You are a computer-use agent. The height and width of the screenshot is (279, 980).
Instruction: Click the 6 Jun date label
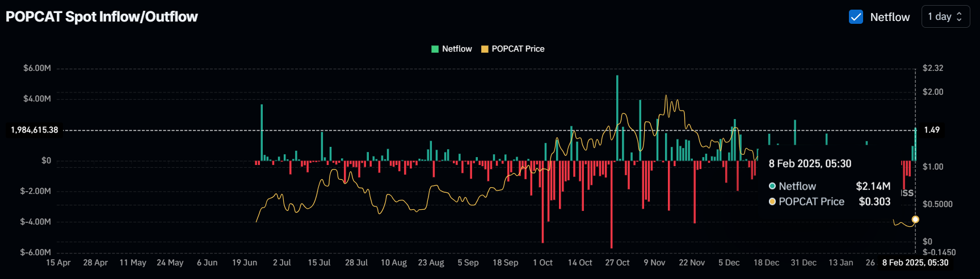[207, 263]
